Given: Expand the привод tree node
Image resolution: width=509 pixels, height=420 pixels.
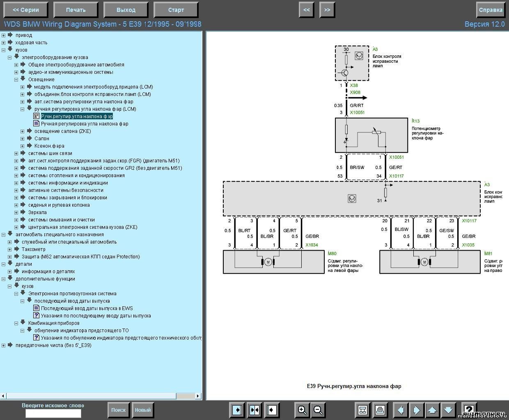Looking at the screenshot, I should click(x=4, y=35).
